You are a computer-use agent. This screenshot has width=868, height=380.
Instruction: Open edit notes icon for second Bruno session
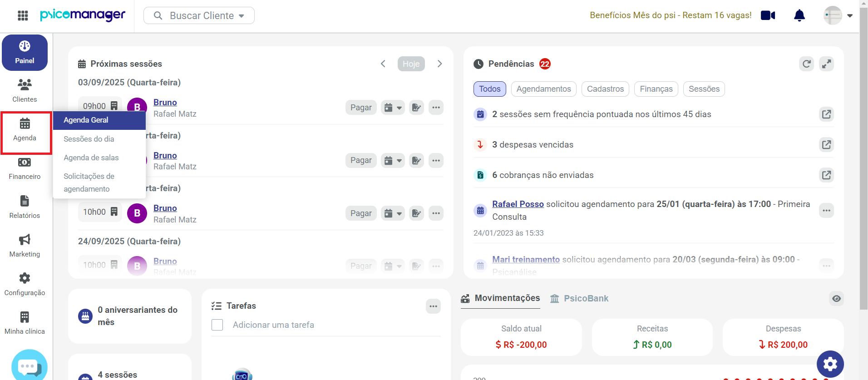click(416, 160)
